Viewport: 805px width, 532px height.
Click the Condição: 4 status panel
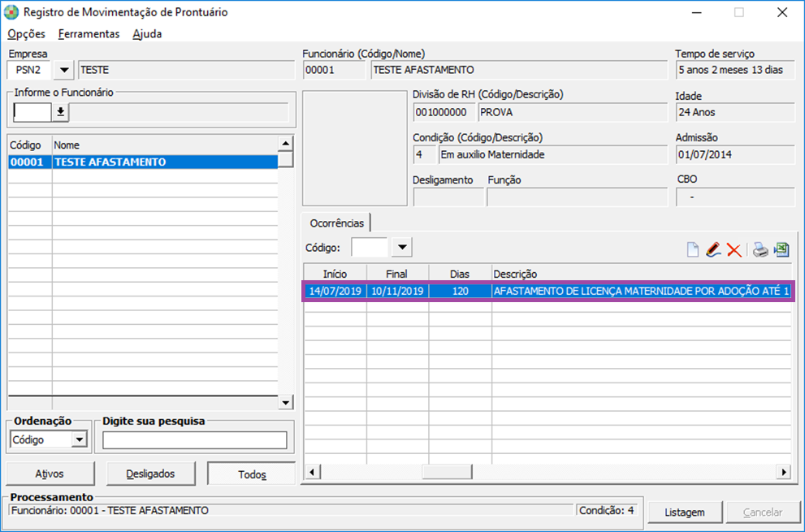coord(608,510)
